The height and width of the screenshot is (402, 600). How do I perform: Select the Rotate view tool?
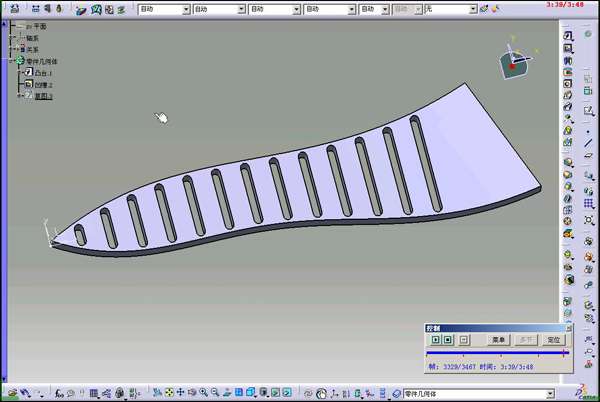click(x=191, y=393)
